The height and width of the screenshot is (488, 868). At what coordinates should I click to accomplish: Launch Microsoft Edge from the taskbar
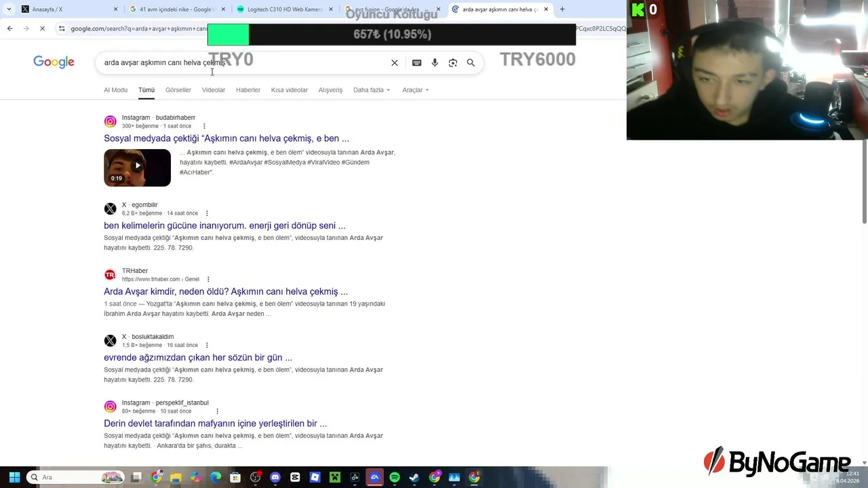click(216, 477)
